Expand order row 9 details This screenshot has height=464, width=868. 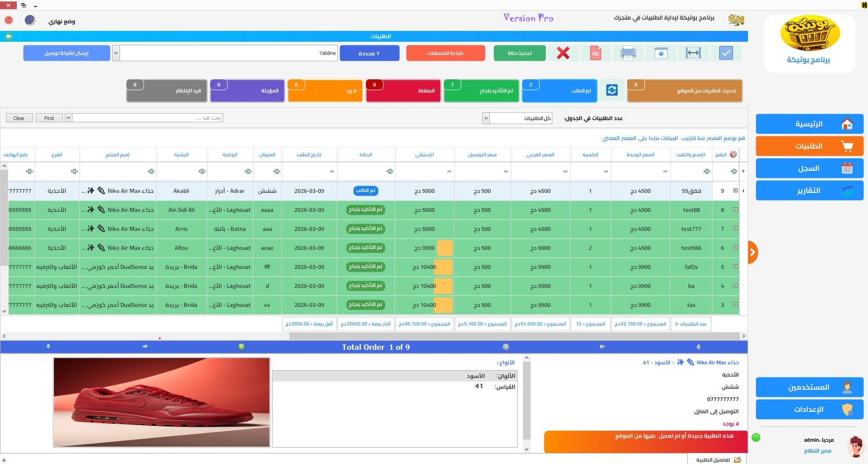pos(736,191)
